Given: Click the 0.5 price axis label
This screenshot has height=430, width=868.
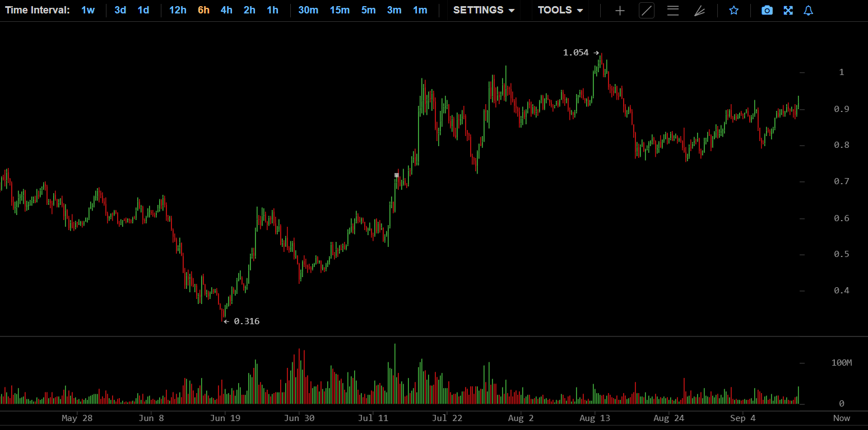Looking at the screenshot, I should 842,254.
